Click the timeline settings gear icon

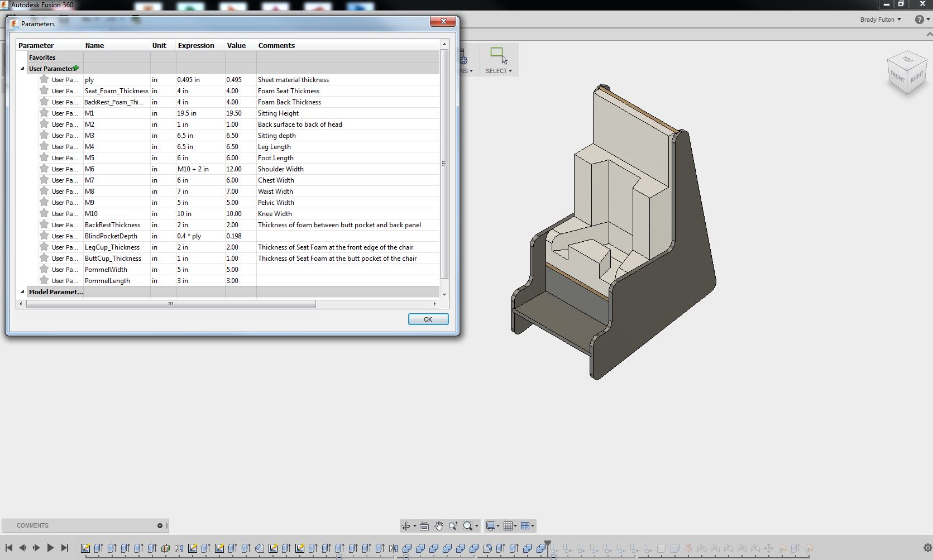927,548
